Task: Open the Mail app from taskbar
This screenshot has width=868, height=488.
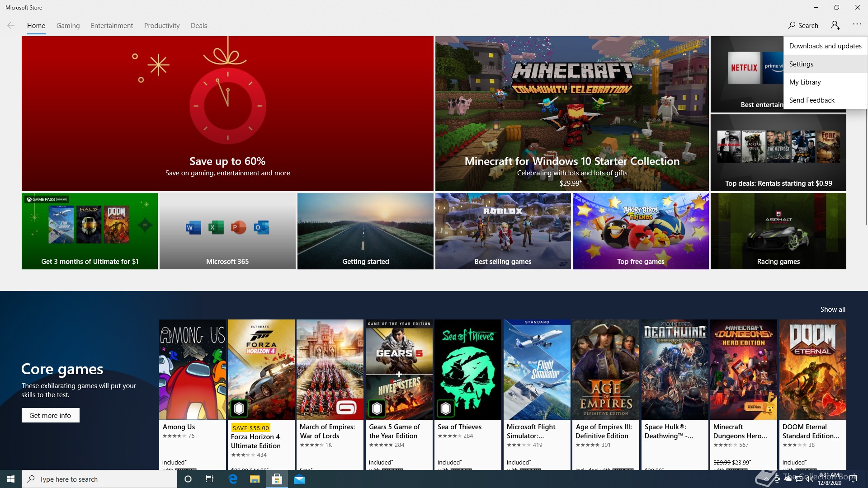Action: [x=299, y=479]
